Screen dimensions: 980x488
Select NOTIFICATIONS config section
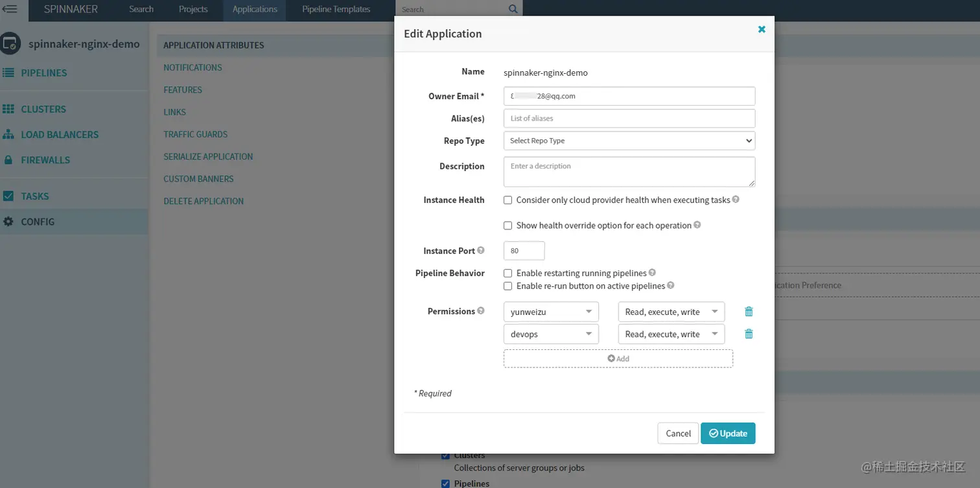[192, 67]
